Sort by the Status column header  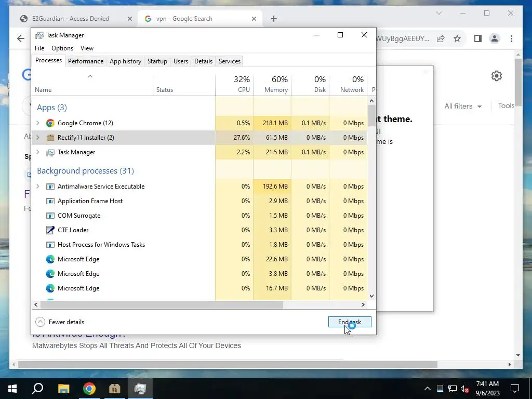pos(184,84)
